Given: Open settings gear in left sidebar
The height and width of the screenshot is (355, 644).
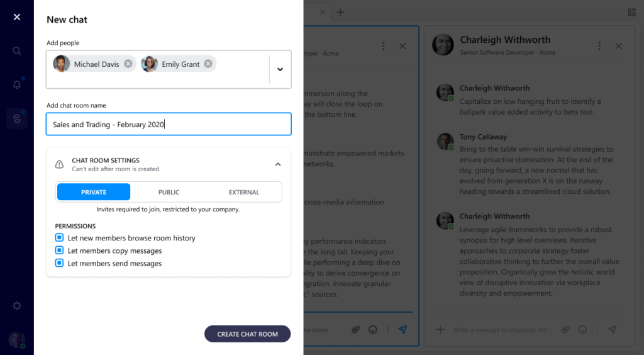Looking at the screenshot, I should coord(17,306).
